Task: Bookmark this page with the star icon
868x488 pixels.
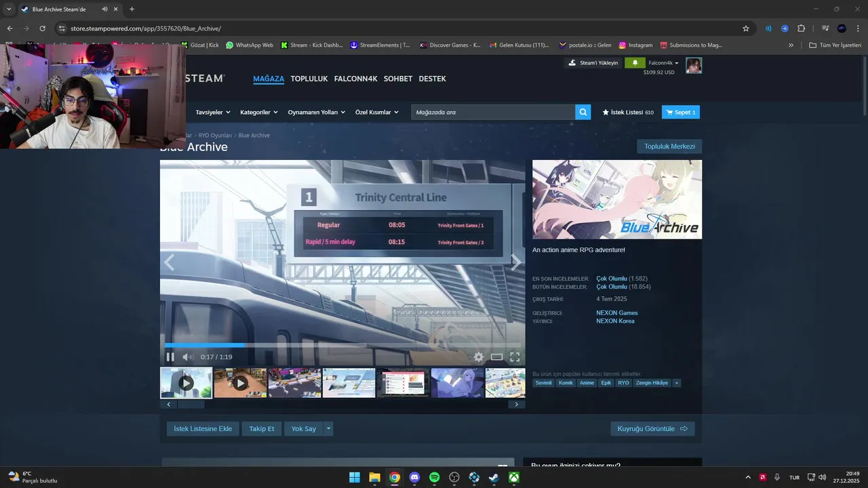Action: point(746,28)
